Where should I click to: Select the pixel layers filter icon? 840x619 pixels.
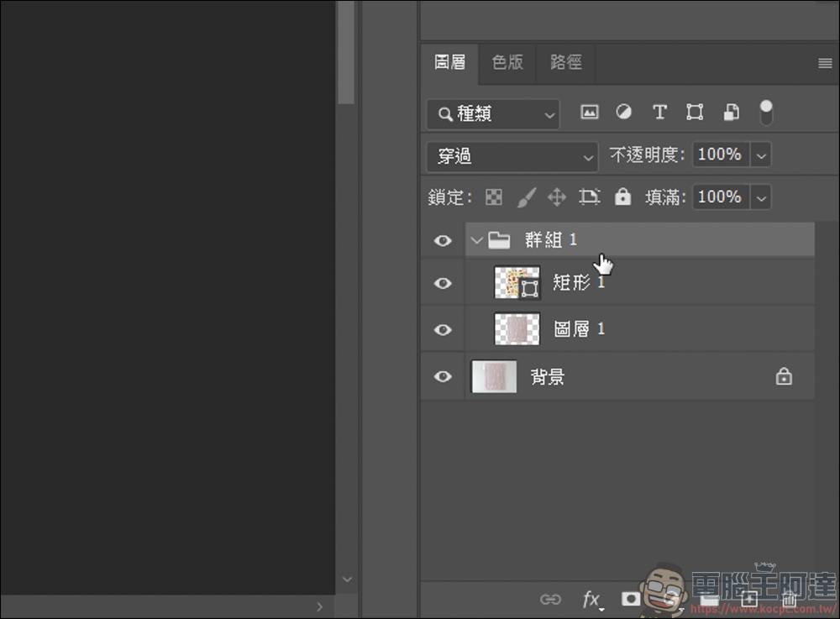589,112
